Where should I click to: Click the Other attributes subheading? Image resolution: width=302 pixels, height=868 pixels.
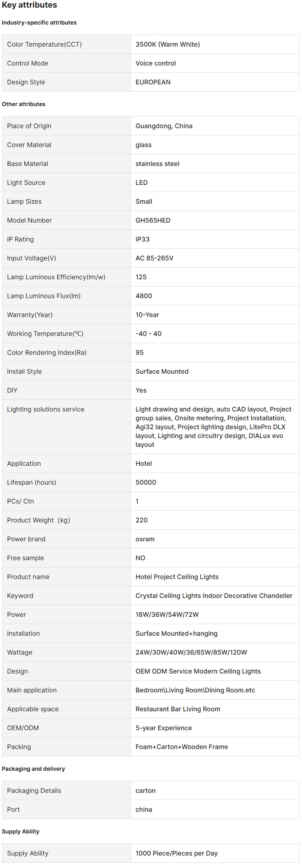point(23,104)
